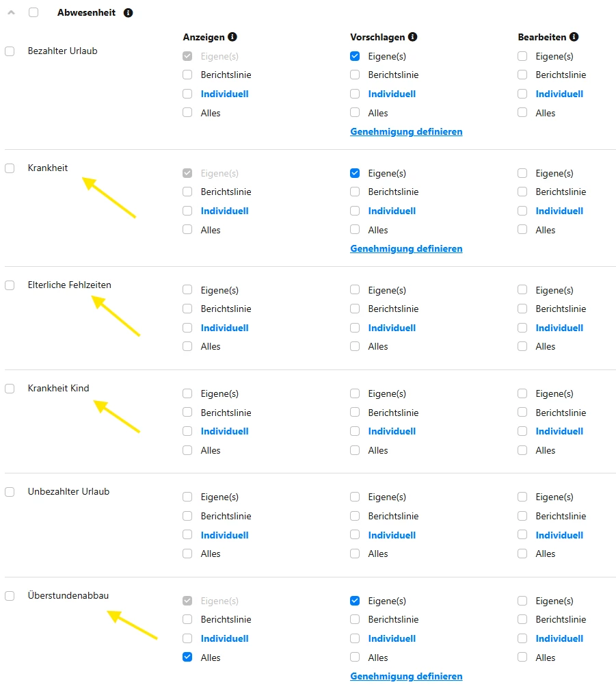Open Genehmigung definieren link for Krankheit
Screen dimensions: 616x689
pyautogui.click(x=406, y=248)
